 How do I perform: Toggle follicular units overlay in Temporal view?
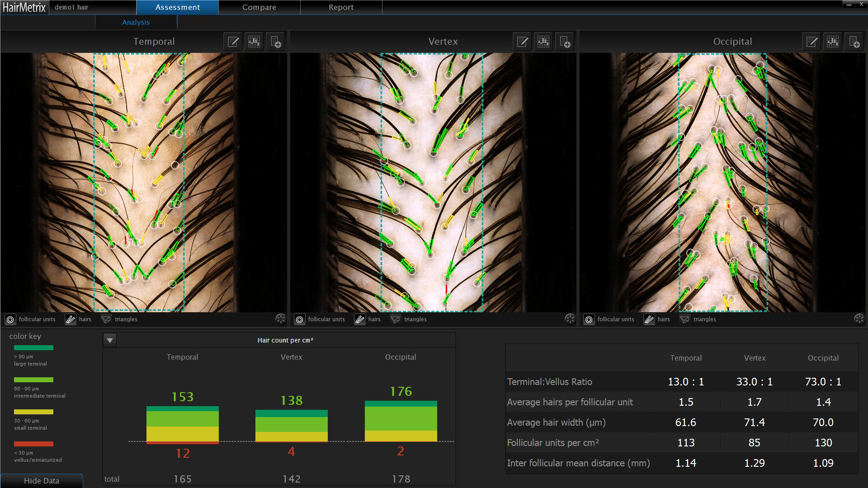point(10,319)
